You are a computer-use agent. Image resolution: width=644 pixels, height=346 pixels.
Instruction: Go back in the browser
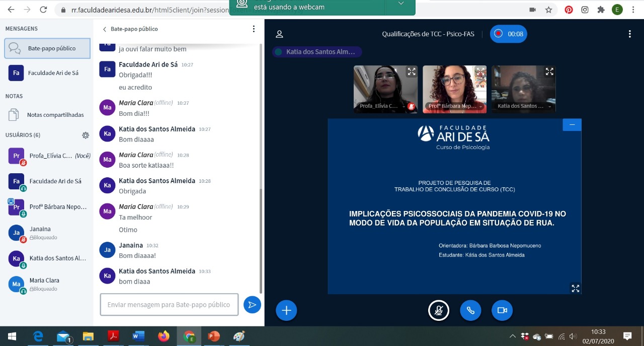(11, 10)
